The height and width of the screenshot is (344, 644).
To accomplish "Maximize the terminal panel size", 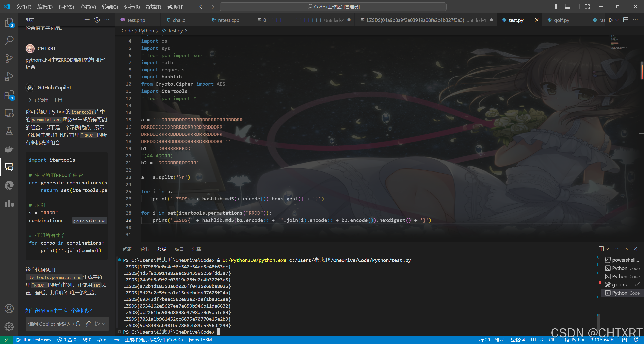I will (626, 249).
